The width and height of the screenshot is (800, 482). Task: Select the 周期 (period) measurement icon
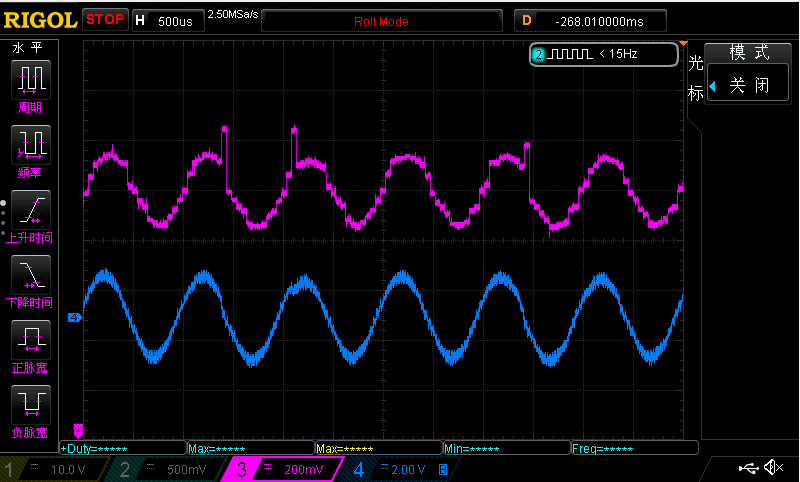[x=31, y=80]
